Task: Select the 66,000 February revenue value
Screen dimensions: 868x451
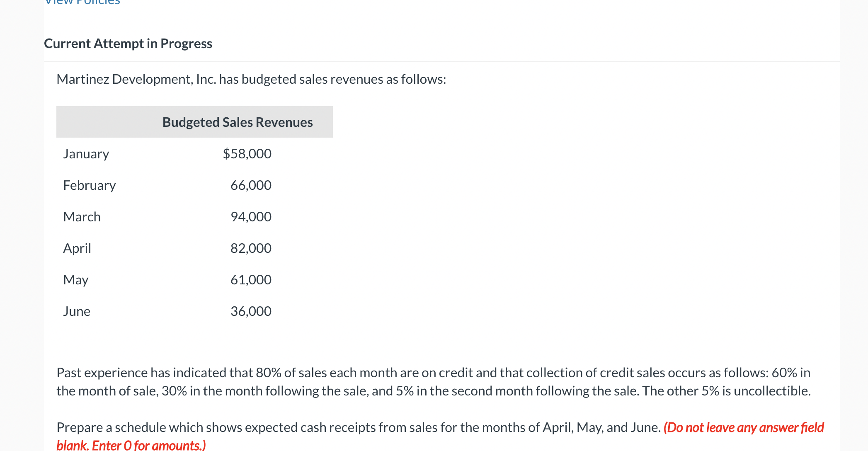Action: pyautogui.click(x=251, y=185)
